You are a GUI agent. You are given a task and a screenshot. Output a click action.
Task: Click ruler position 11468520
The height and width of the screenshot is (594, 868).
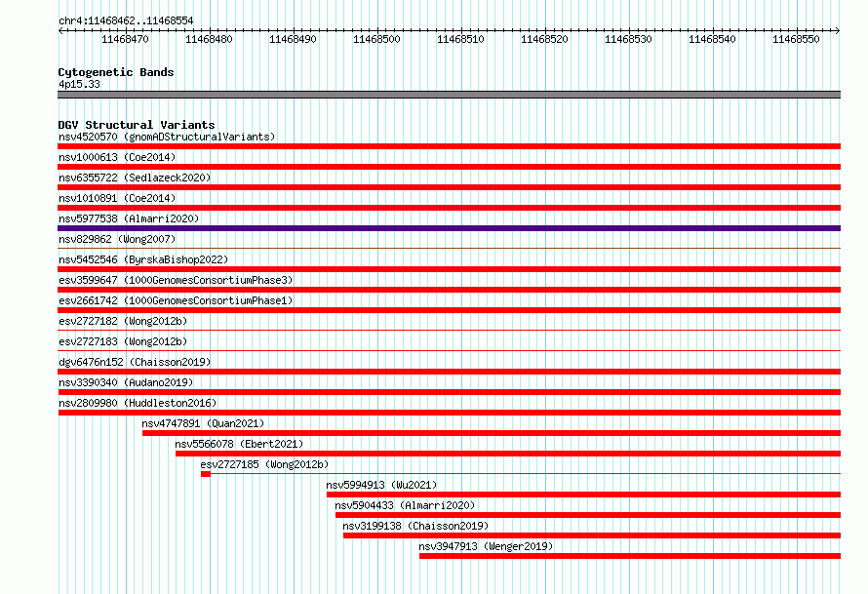pos(544,39)
